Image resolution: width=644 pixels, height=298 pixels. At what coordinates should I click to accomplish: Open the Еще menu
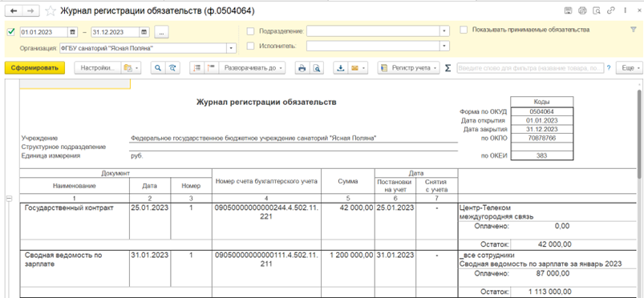click(x=629, y=69)
